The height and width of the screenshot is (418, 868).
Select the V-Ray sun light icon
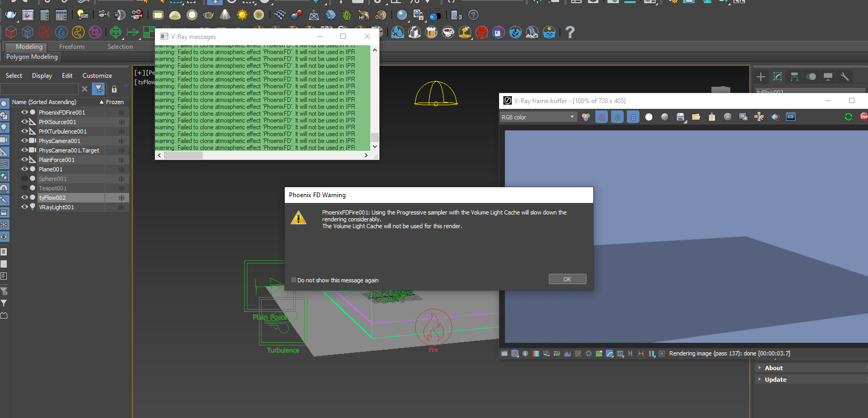[x=242, y=15]
